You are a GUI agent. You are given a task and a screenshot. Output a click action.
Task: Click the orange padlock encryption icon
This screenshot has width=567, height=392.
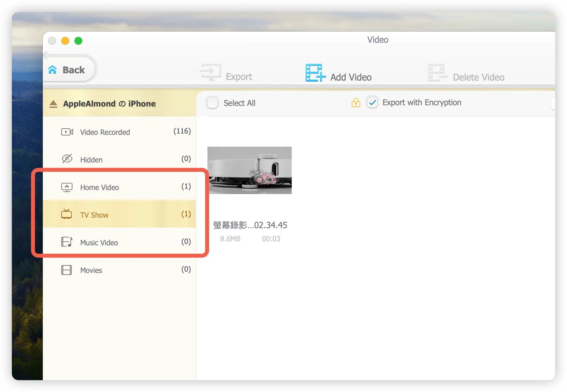[356, 103]
